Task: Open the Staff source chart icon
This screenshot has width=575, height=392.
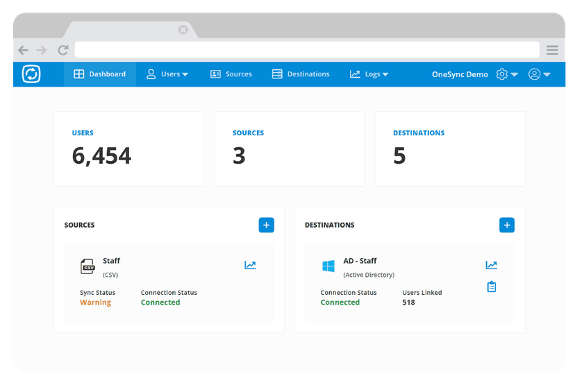Action: (x=250, y=265)
